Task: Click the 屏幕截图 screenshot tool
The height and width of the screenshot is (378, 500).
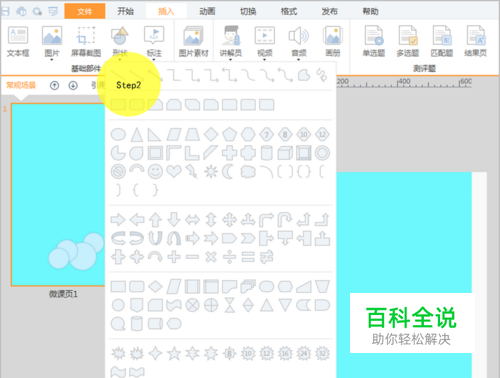Action: pyautogui.click(x=86, y=42)
